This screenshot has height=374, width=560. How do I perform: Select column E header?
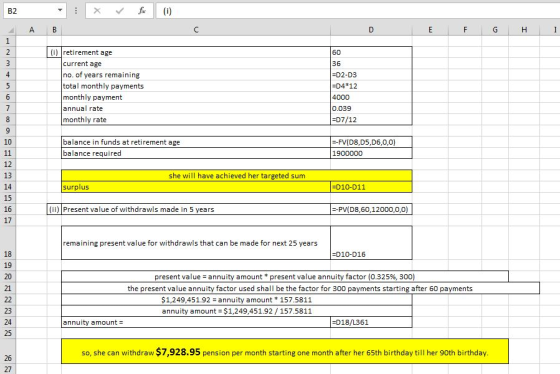coord(430,30)
